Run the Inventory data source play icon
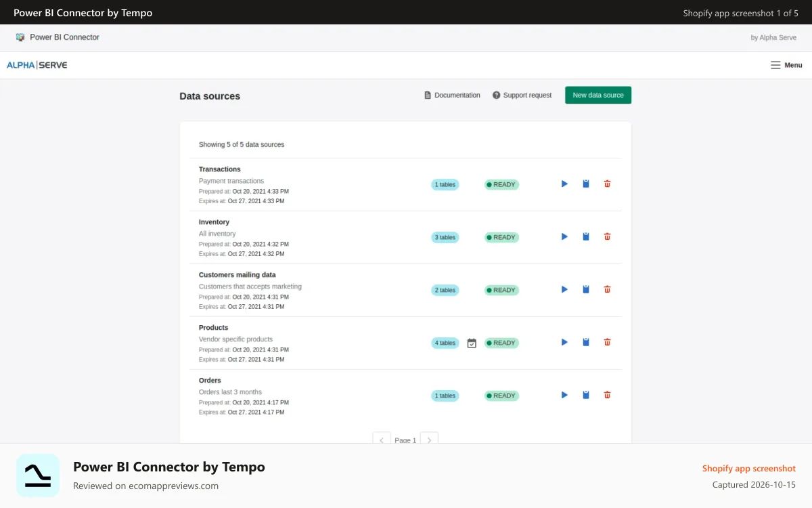The height and width of the screenshot is (508, 812). coord(564,236)
